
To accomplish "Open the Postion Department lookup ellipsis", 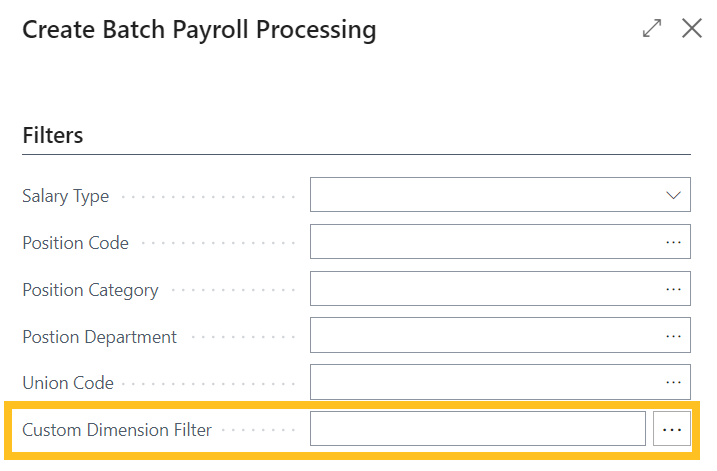I will 673,337.
